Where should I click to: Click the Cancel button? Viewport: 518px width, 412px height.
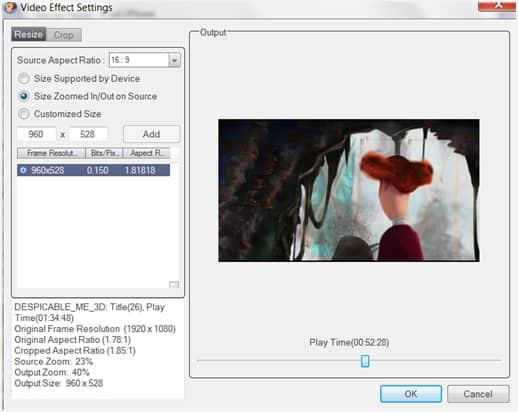click(x=478, y=394)
